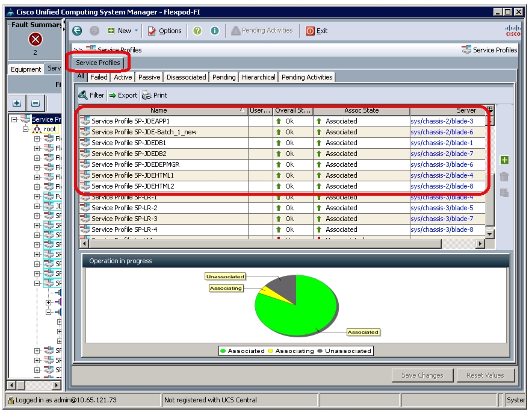
Task: Open the Passive tab
Action: point(149,77)
